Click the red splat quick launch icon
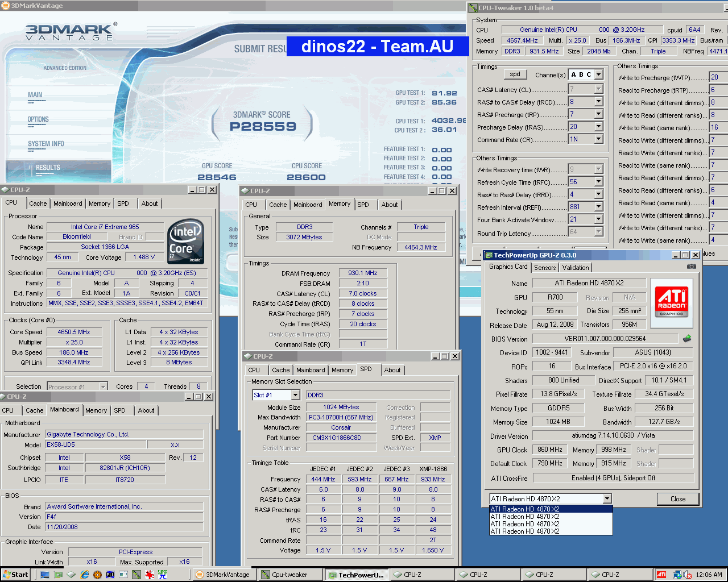This screenshot has height=582, width=728. [150, 575]
